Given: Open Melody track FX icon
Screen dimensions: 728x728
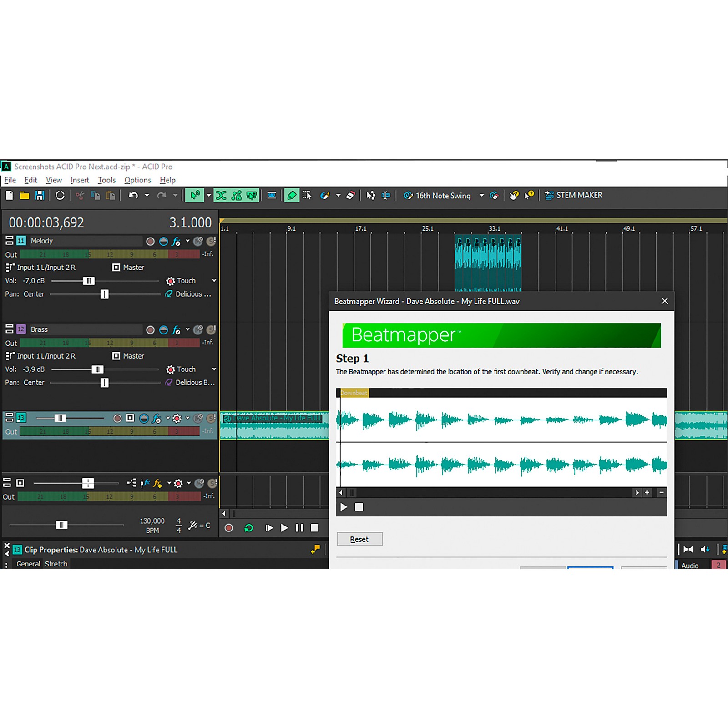Looking at the screenshot, I should 176,242.
